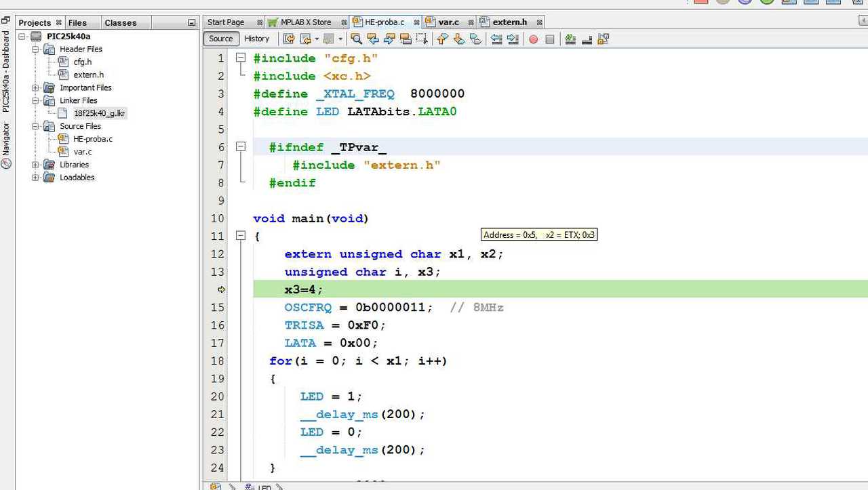Go to the previous bookmark

pyautogui.click(x=443, y=39)
